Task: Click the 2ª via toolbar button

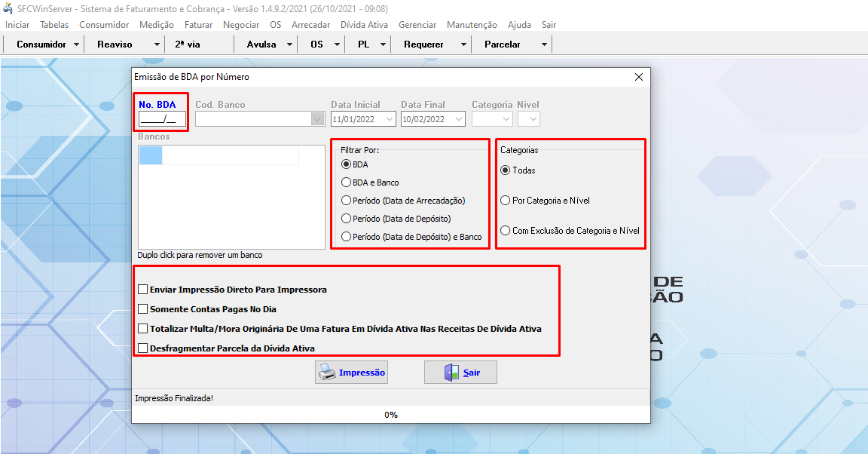Action: point(188,44)
